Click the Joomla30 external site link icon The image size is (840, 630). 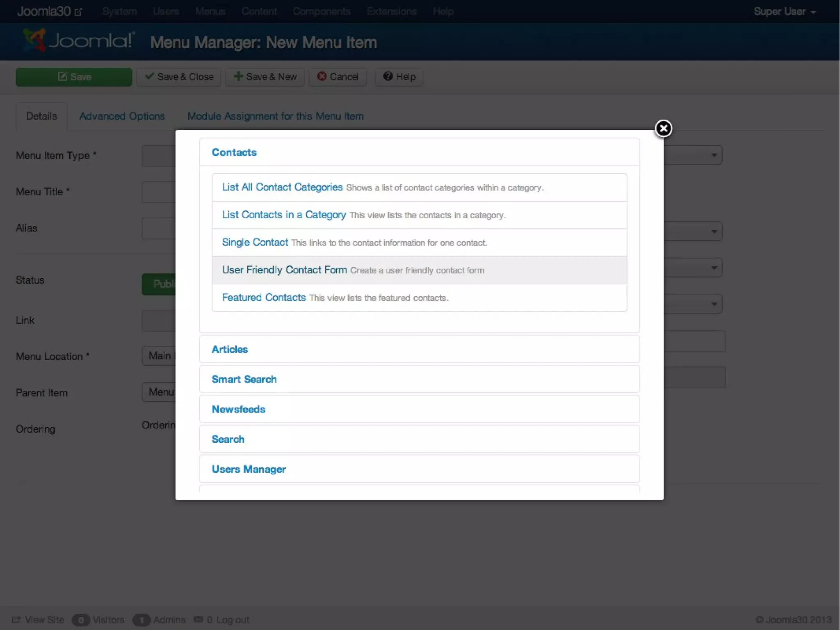(x=78, y=12)
